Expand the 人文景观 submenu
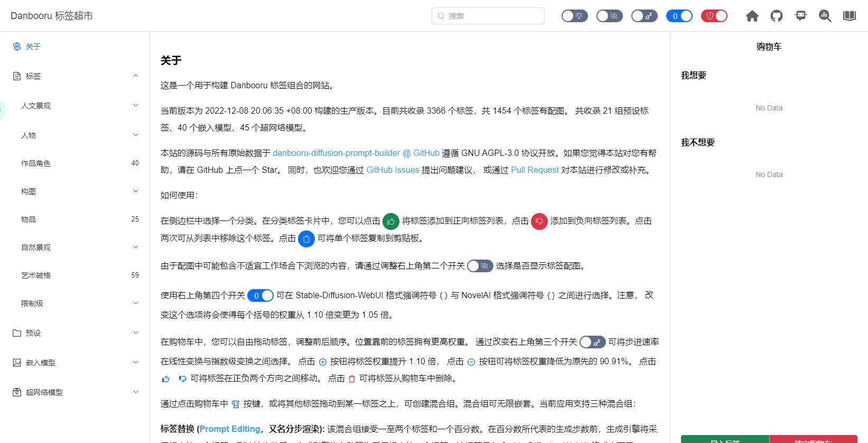Image resolution: width=868 pixels, height=443 pixels. point(75,106)
